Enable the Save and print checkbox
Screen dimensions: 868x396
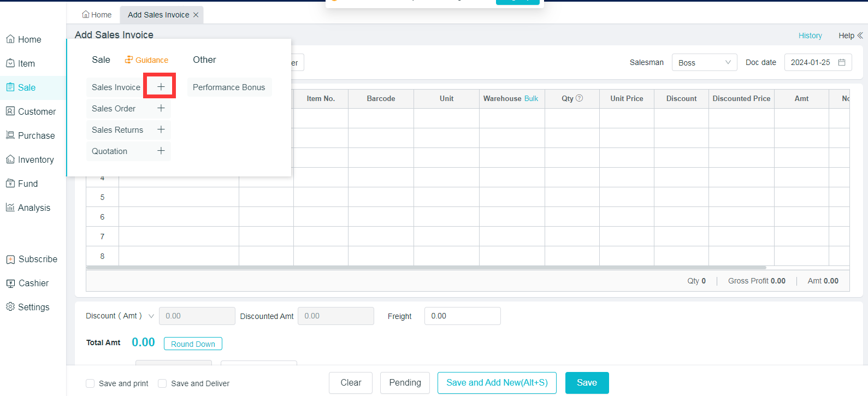(90, 383)
